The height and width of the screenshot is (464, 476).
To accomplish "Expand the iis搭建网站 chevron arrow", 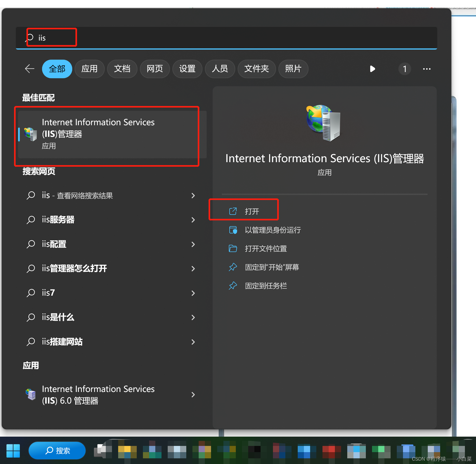I will pyautogui.click(x=193, y=342).
